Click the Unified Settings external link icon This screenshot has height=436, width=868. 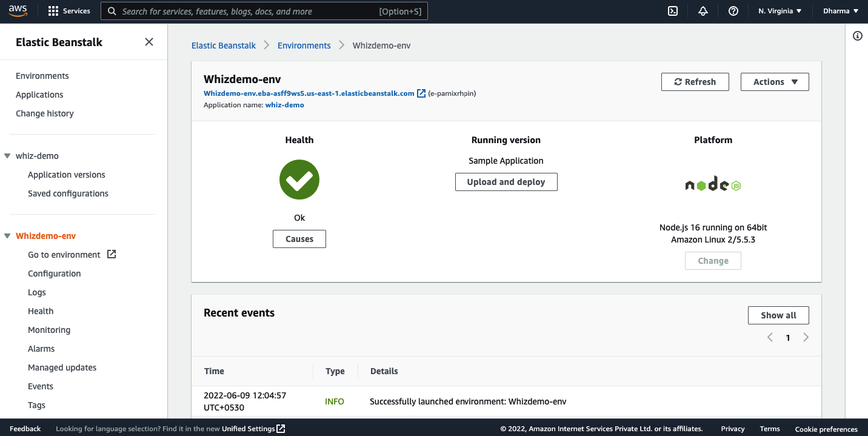pos(281,429)
